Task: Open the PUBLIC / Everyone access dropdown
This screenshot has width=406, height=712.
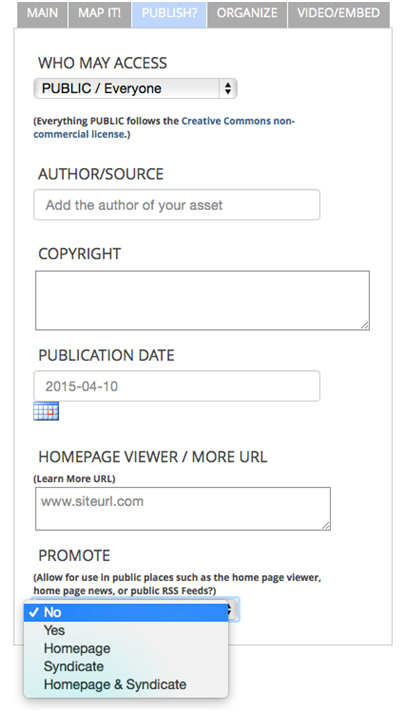Action: [x=135, y=89]
